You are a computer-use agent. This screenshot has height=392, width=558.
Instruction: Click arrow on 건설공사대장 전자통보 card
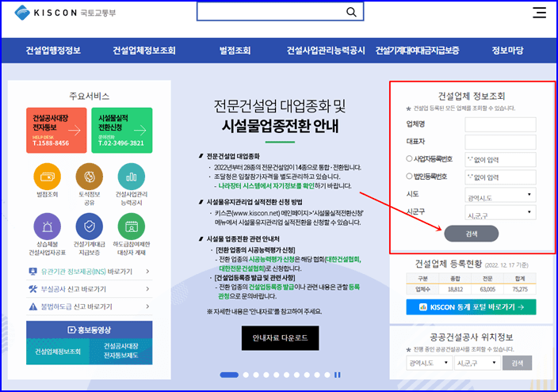74,131
